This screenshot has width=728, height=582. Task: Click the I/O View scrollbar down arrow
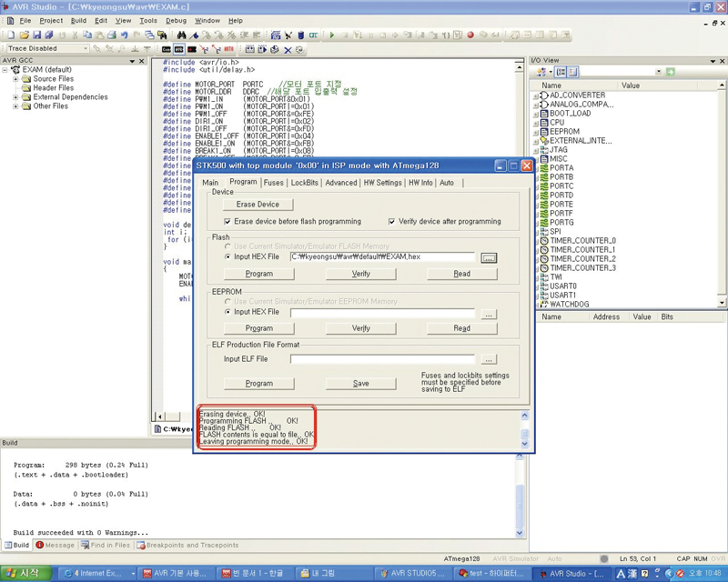[x=722, y=303]
